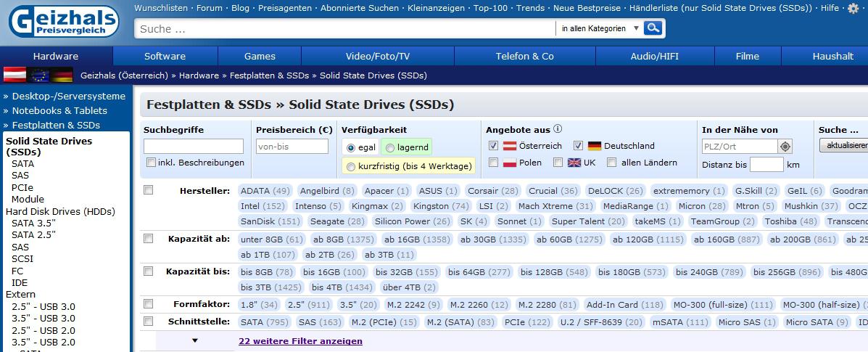Open the Video/Foto/TV main tab
This screenshot has height=352, width=868.
point(378,56)
